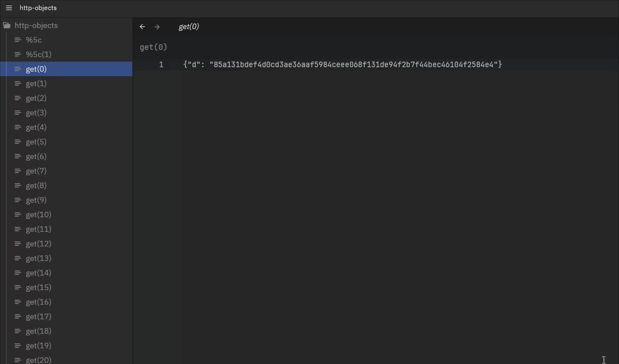Open the hamburger menu icon
The height and width of the screenshot is (364, 619).
click(9, 8)
